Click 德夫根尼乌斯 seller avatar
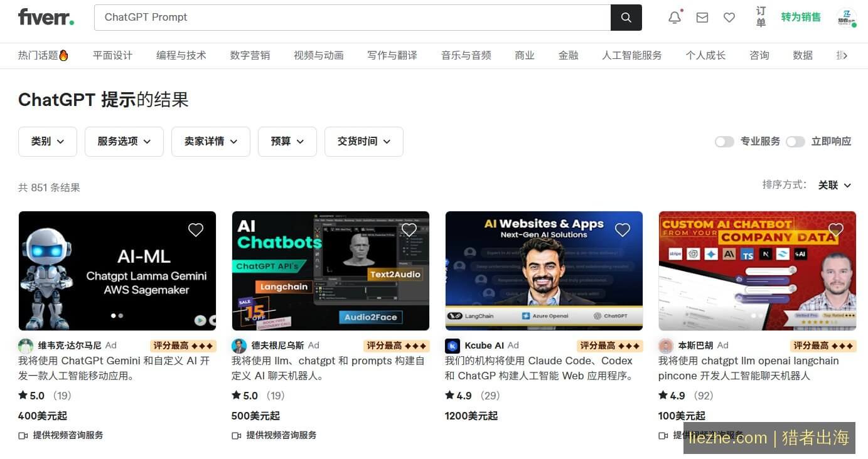 click(x=239, y=346)
